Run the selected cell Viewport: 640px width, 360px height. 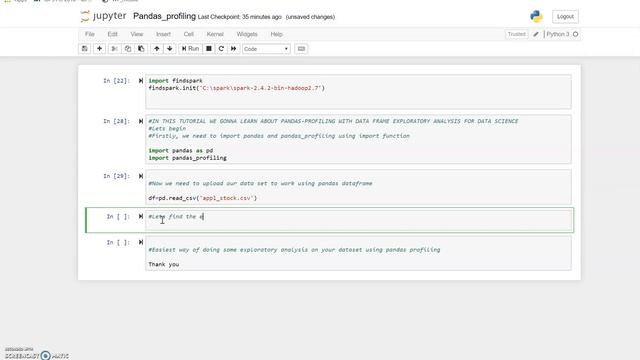pyautogui.click(x=190, y=49)
